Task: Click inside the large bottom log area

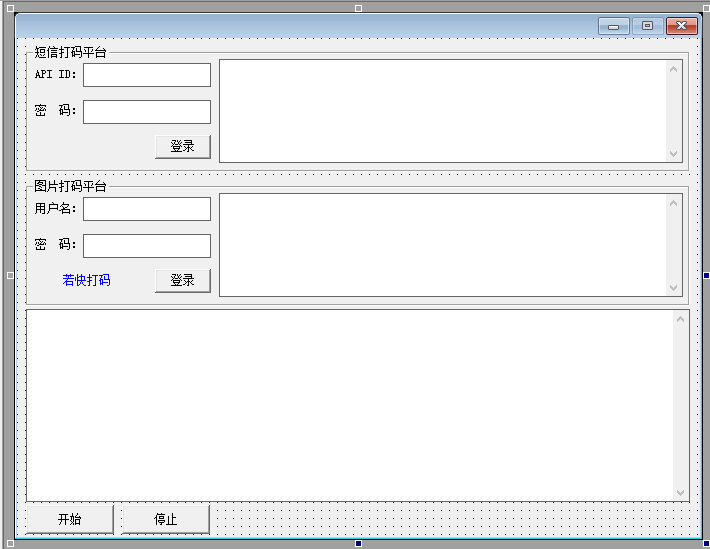Action: (x=350, y=404)
